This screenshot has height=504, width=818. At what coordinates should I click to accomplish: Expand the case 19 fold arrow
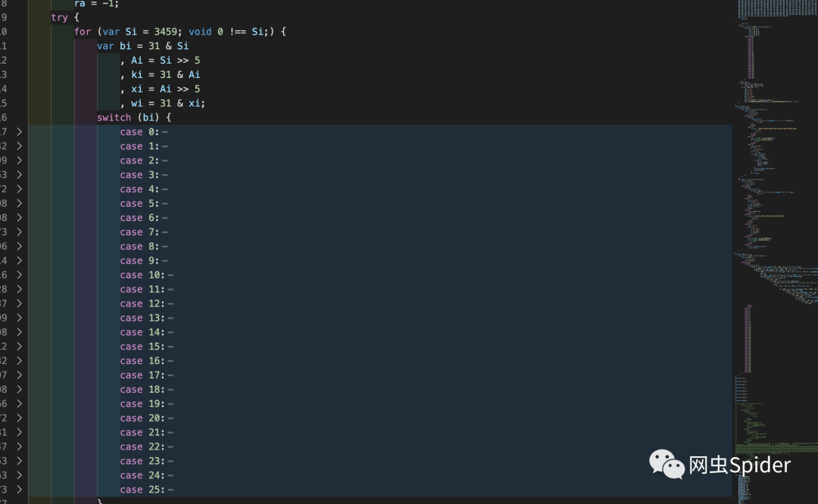(19, 404)
